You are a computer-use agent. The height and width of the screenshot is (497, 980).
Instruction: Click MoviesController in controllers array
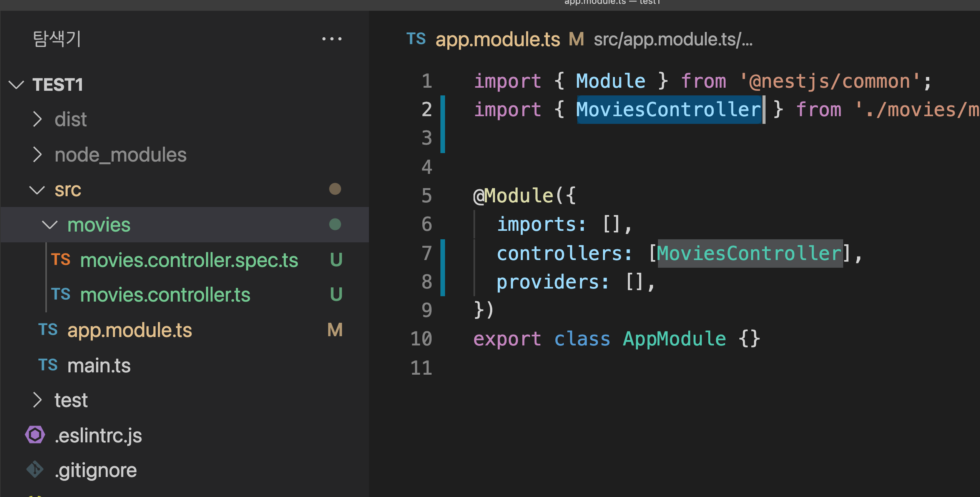[x=749, y=254]
